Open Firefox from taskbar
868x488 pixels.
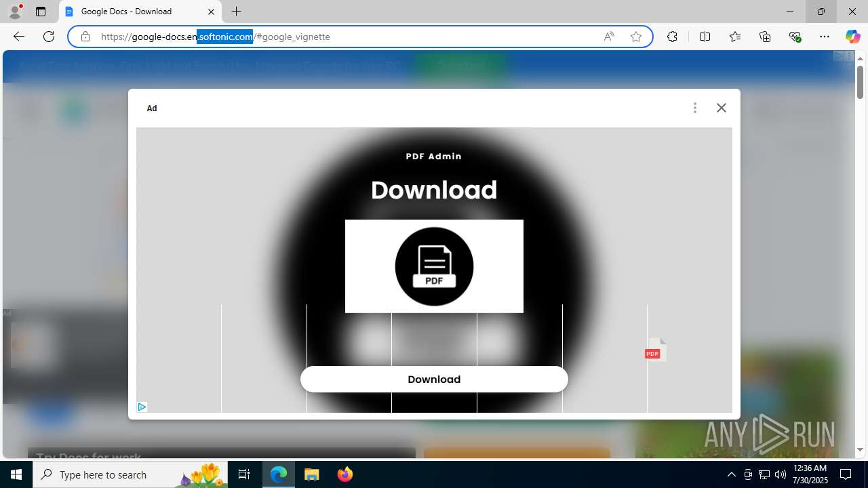[x=344, y=474]
